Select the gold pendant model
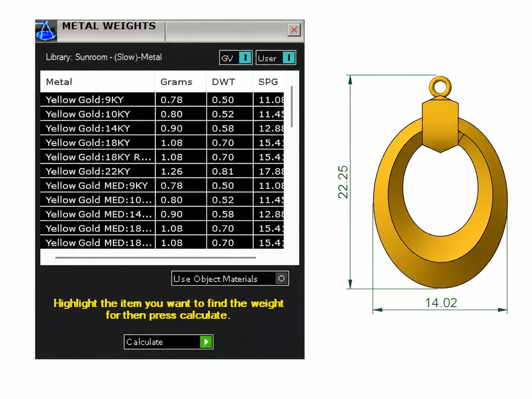This screenshot has width=532, height=399. (441, 182)
